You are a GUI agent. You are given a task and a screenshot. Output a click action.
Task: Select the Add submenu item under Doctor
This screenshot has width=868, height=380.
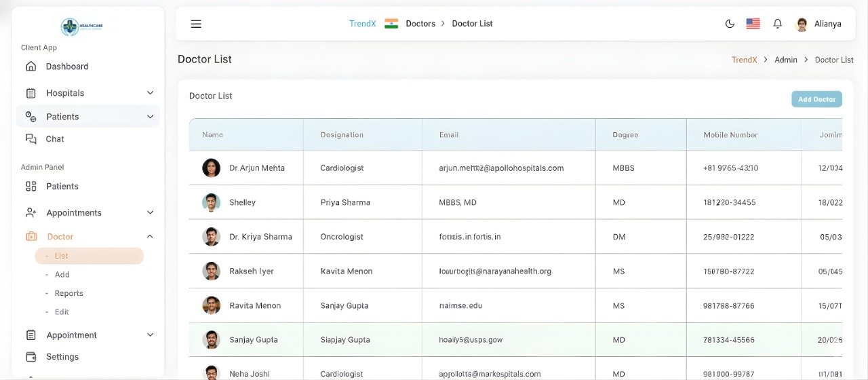coord(62,275)
